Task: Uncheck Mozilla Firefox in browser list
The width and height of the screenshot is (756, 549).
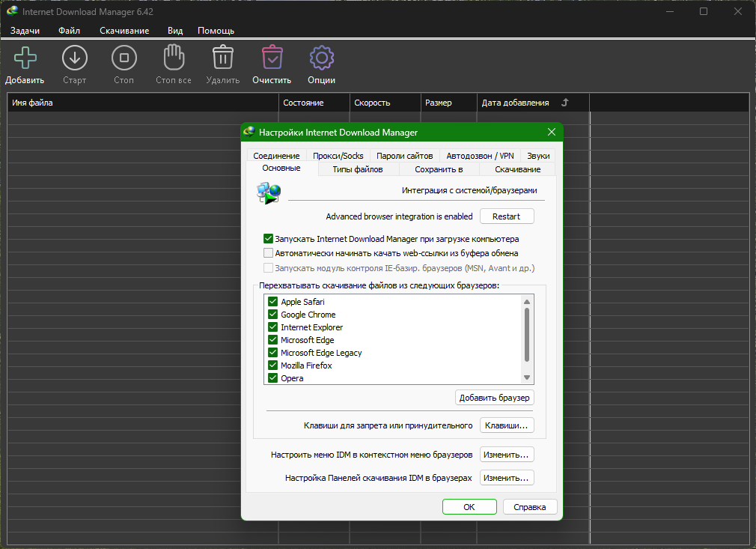Action: point(272,366)
